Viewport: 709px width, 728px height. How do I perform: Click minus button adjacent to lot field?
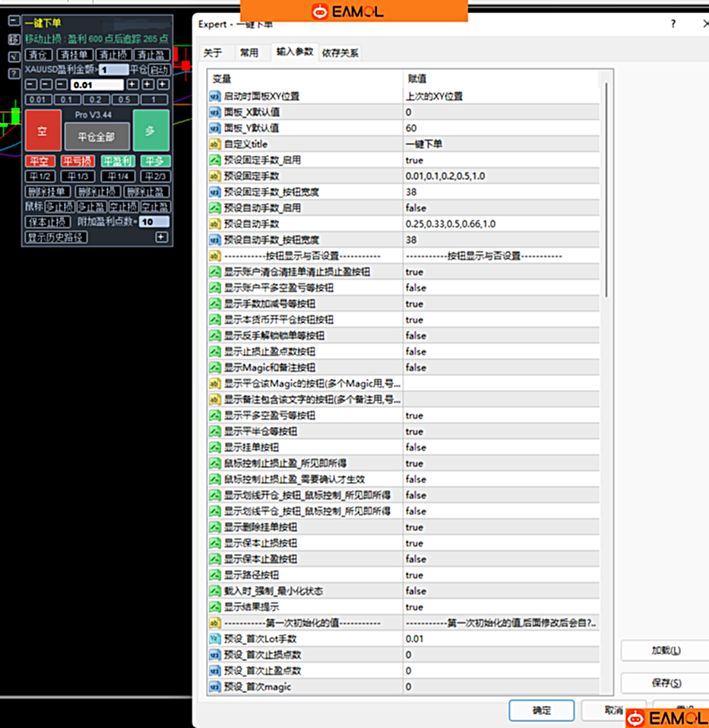[x=62, y=84]
